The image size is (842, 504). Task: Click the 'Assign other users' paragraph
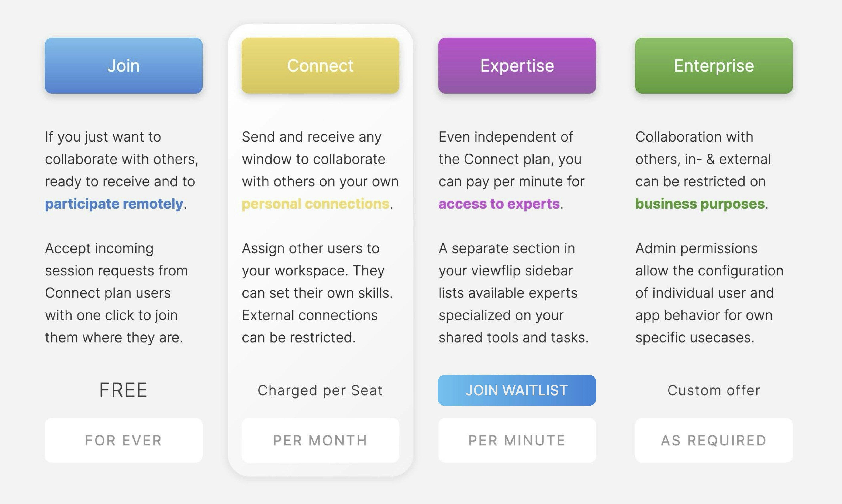pyautogui.click(x=317, y=293)
